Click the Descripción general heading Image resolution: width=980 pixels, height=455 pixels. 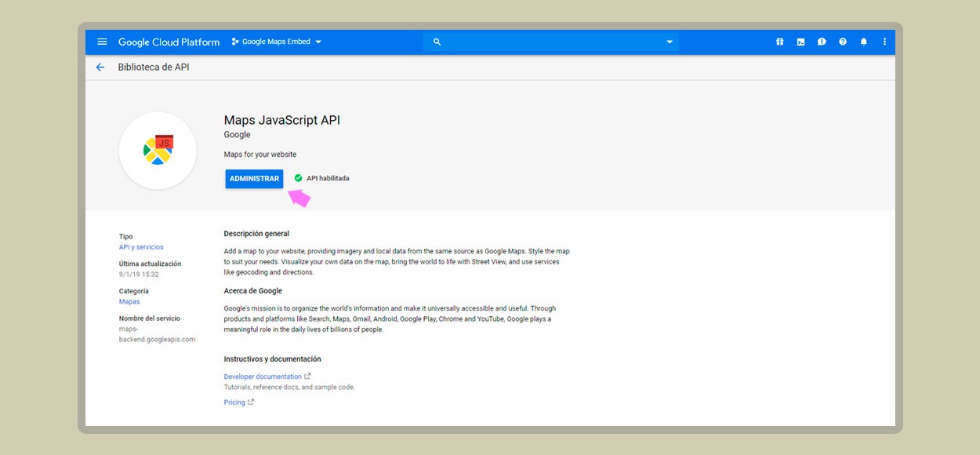click(256, 234)
